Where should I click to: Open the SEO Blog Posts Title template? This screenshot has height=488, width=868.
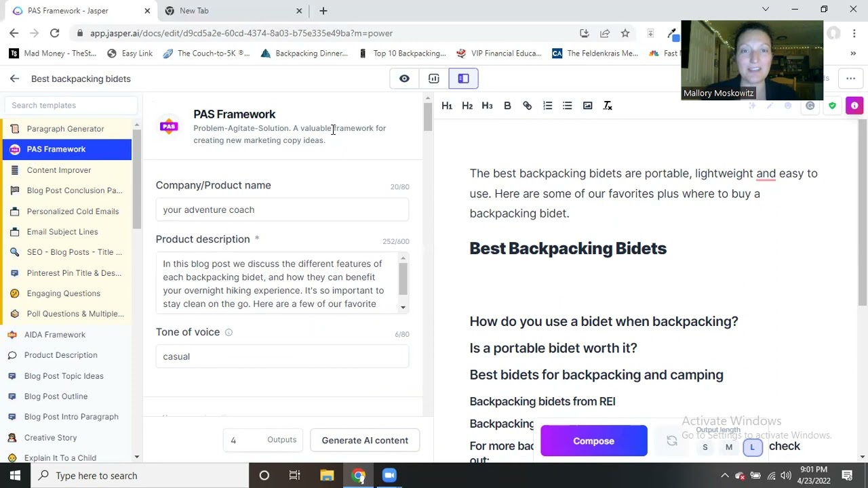[66, 252]
